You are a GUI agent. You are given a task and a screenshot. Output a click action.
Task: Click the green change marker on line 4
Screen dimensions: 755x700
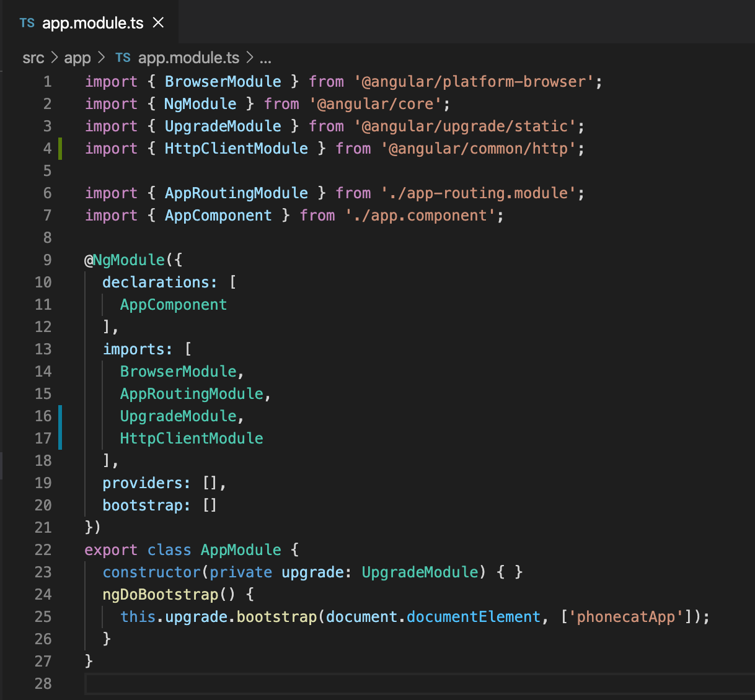coord(60,149)
